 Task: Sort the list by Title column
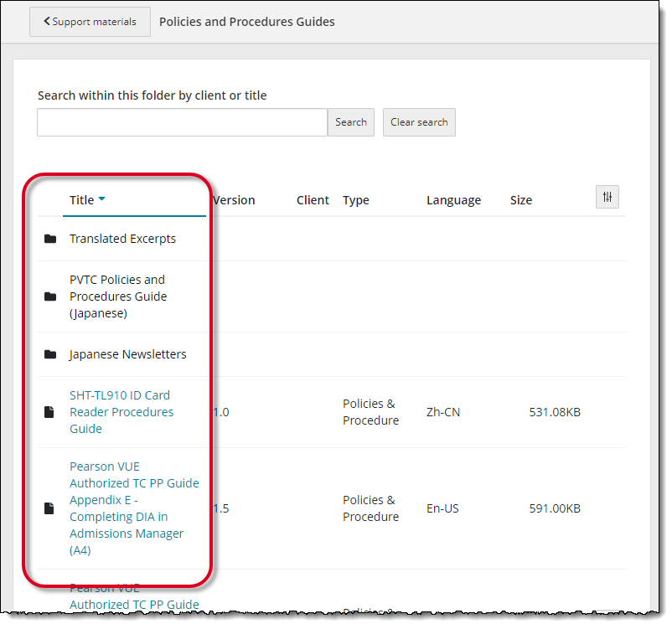coord(82,200)
